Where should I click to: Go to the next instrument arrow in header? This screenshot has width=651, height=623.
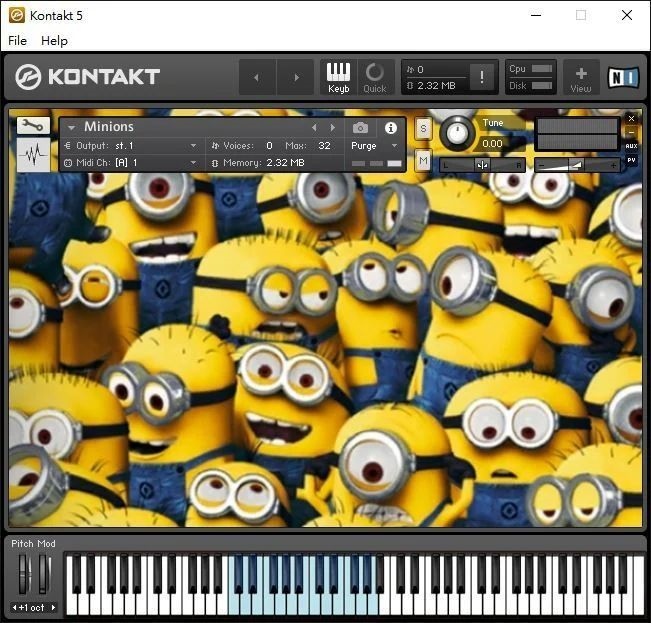point(333,128)
